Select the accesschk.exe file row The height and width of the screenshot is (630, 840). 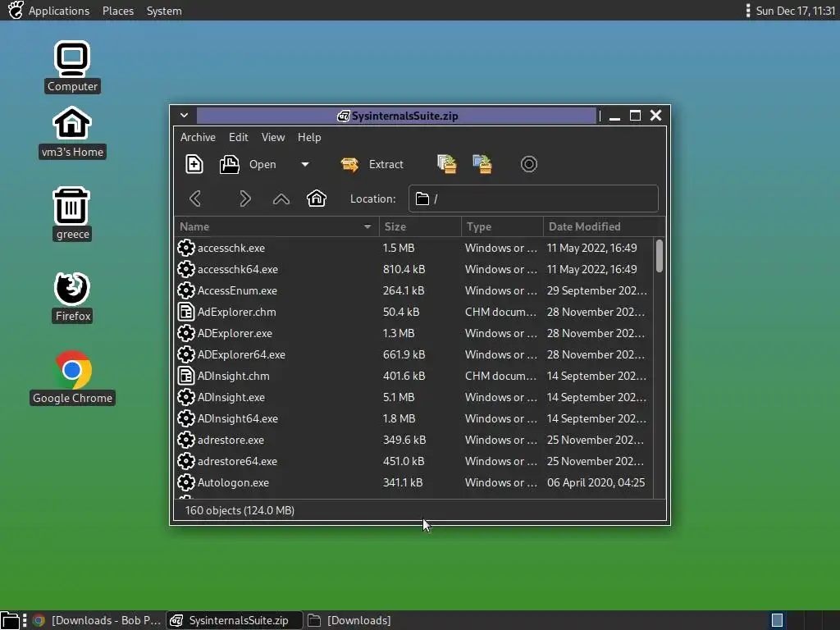point(413,248)
